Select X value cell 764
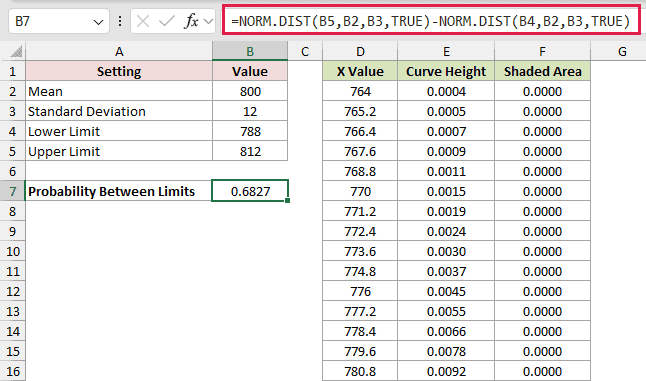This screenshot has height=381, width=646. click(360, 91)
